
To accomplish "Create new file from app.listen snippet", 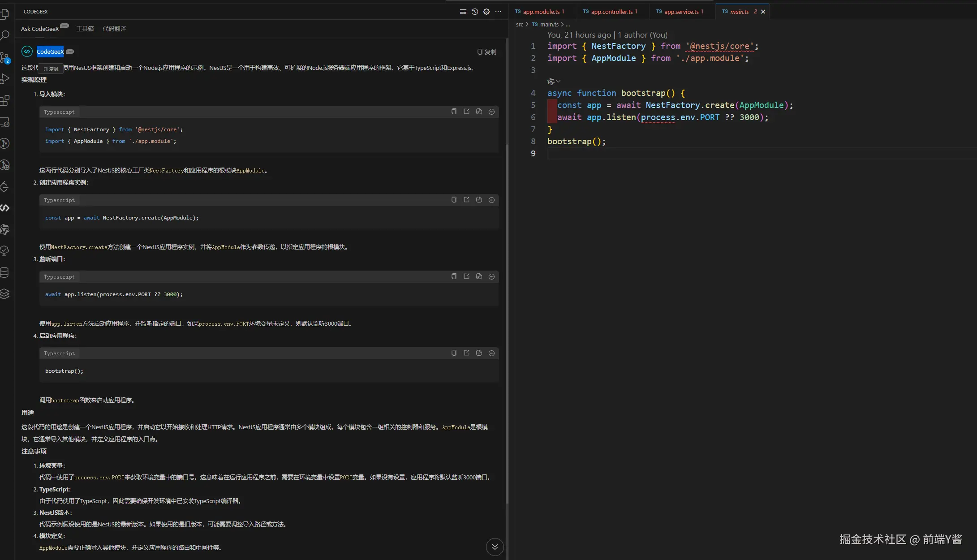I will pos(479,276).
